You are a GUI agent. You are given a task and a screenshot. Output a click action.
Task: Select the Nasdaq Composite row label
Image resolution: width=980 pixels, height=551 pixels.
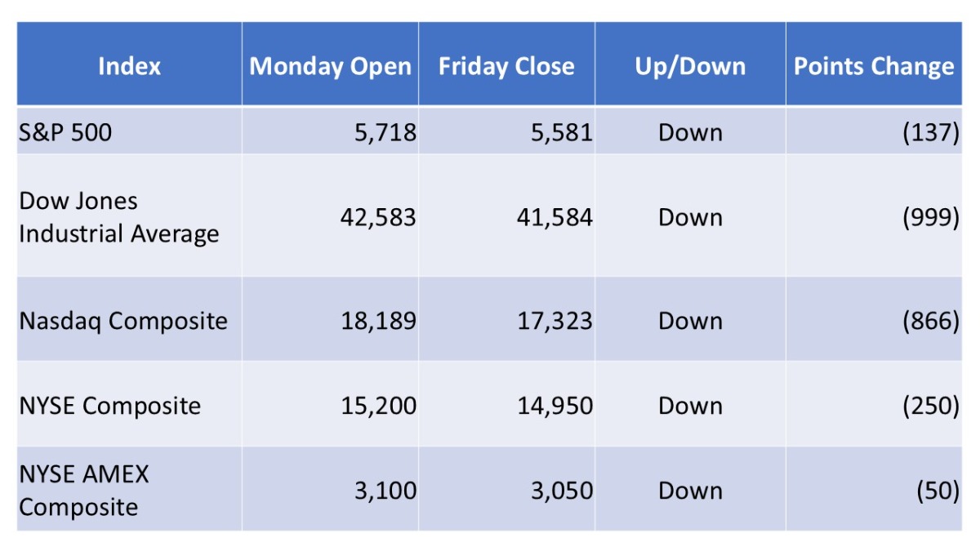(123, 321)
